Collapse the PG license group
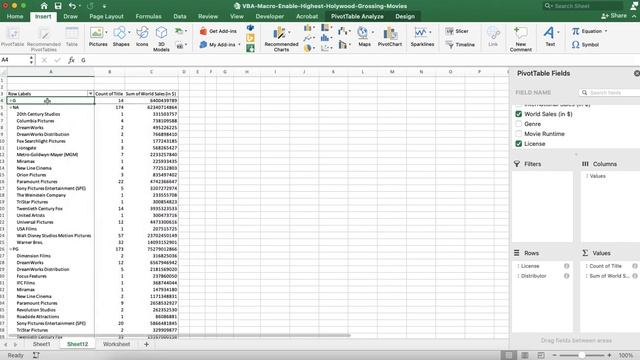This screenshot has height=360, width=640. click(11, 249)
